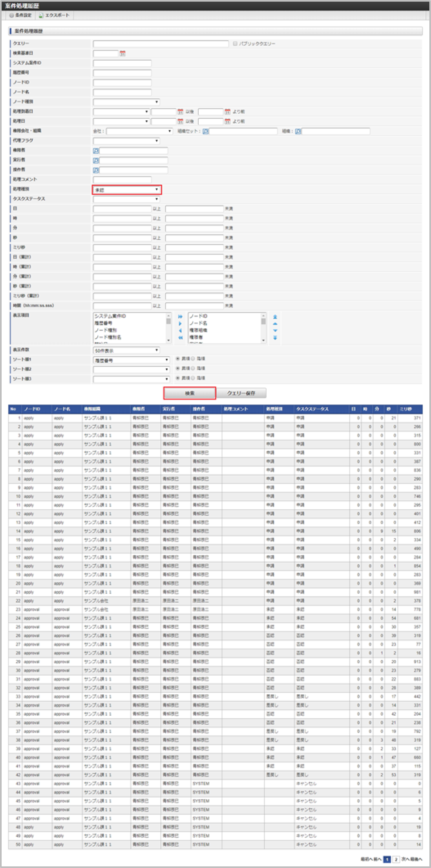Expand the 表示件数 dropdown
The height and width of the screenshot is (868, 431).
coord(127,350)
